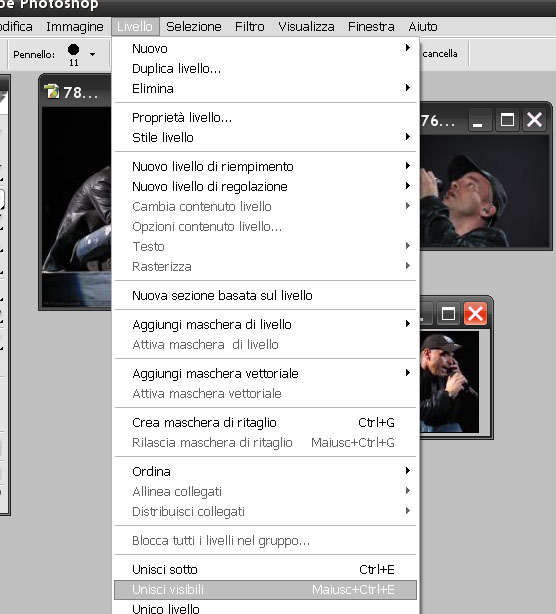Select Unisci visibili menu entry

click(265, 590)
